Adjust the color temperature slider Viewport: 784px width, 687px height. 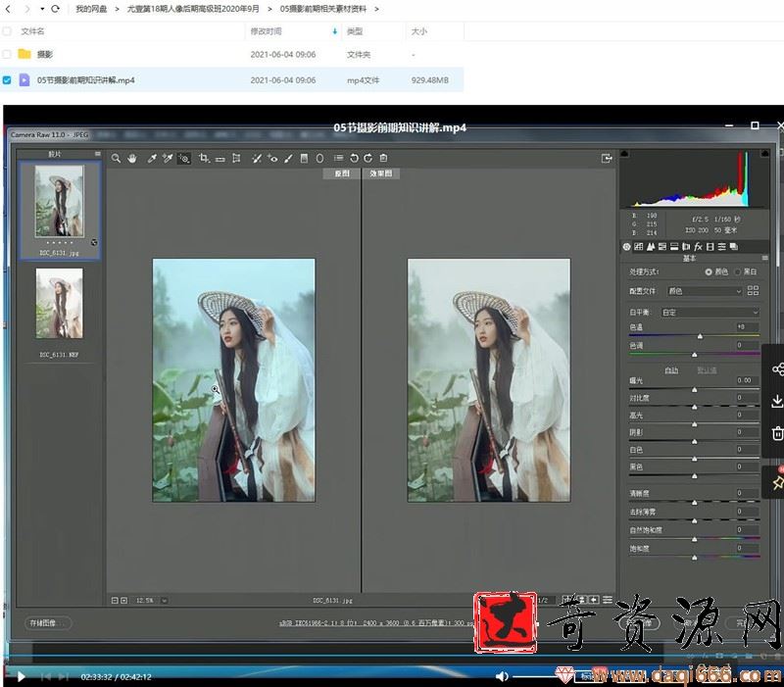700,336
